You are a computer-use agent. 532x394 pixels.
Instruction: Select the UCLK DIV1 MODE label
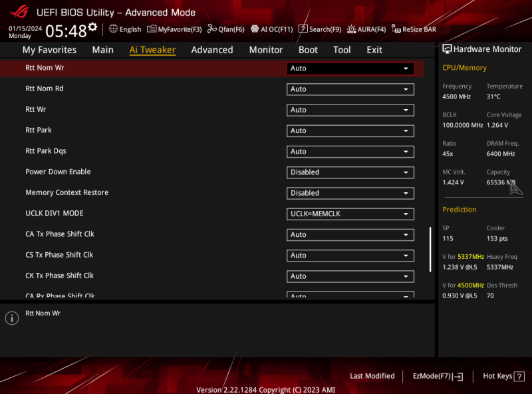(x=55, y=213)
